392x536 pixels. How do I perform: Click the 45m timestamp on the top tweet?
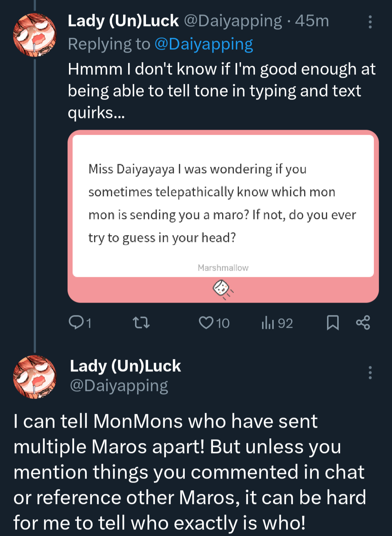pyautogui.click(x=312, y=21)
